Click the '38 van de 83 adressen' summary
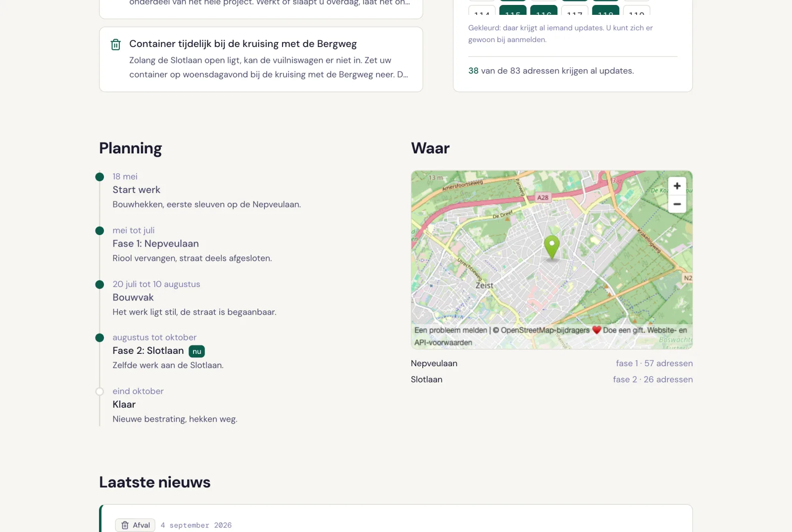792x532 pixels. (551, 71)
